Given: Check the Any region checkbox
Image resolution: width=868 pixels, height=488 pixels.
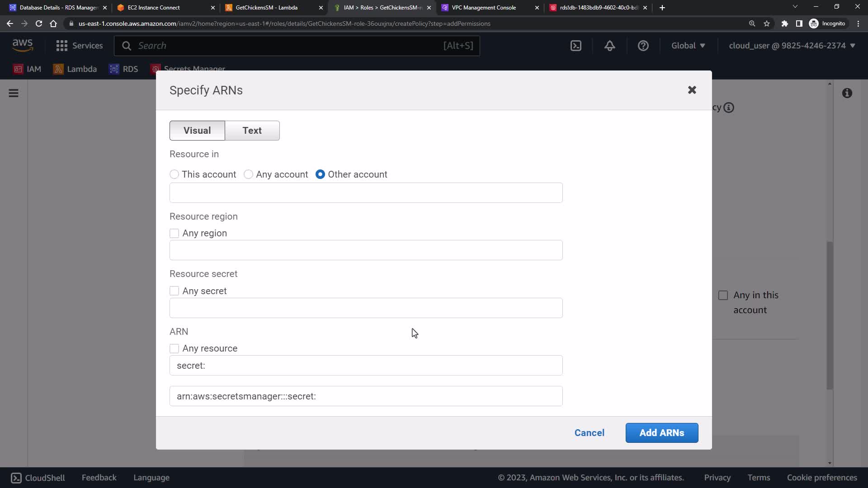Looking at the screenshot, I should (x=175, y=234).
